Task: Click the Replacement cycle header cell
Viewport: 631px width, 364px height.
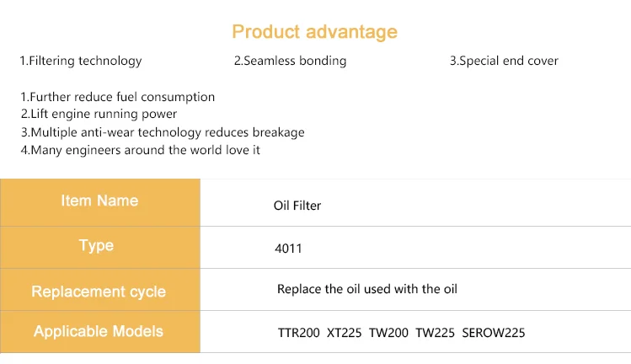Action: 100,290
